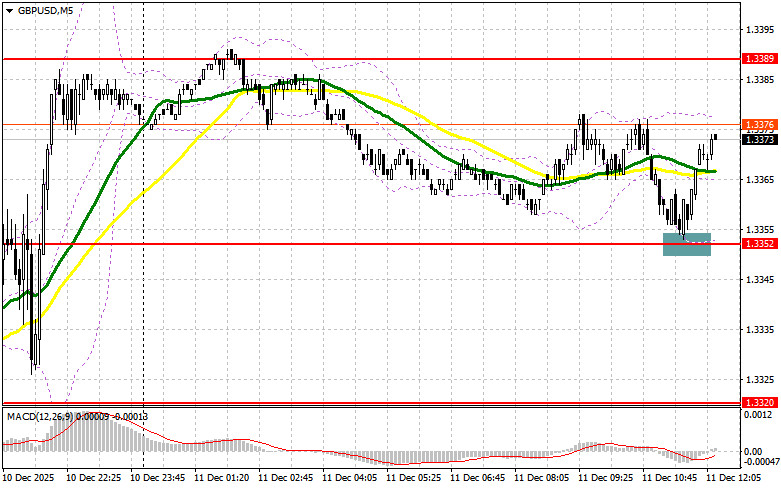
Task: Click the 1.3335 price axis value
Action: (760, 330)
